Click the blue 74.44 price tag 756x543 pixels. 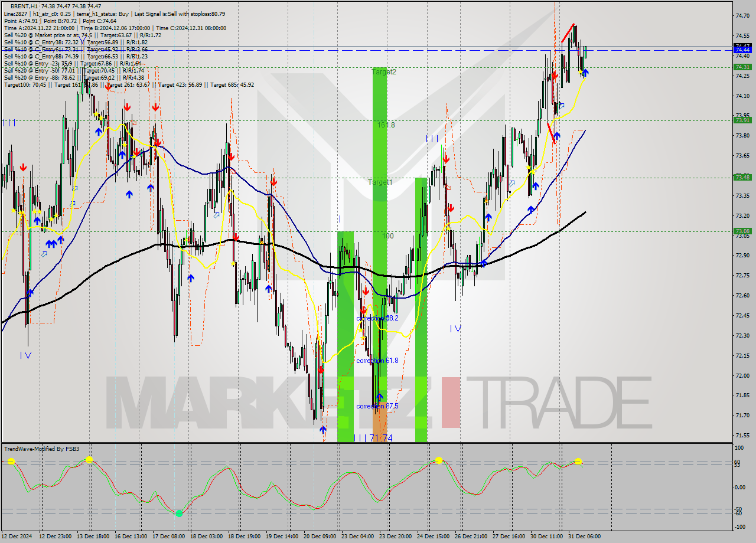pos(742,50)
